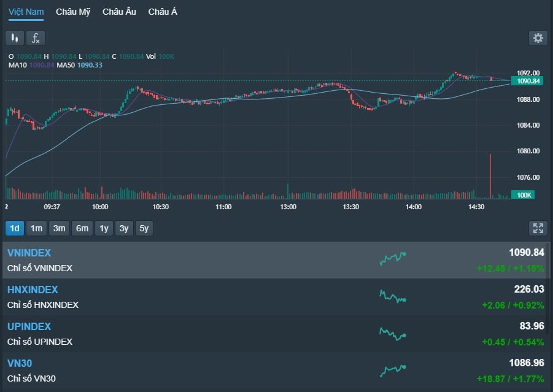Screen dimensions: 553x392
Task: Click the +2.06 / +0.92% change text
Action: [x=512, y=306]
